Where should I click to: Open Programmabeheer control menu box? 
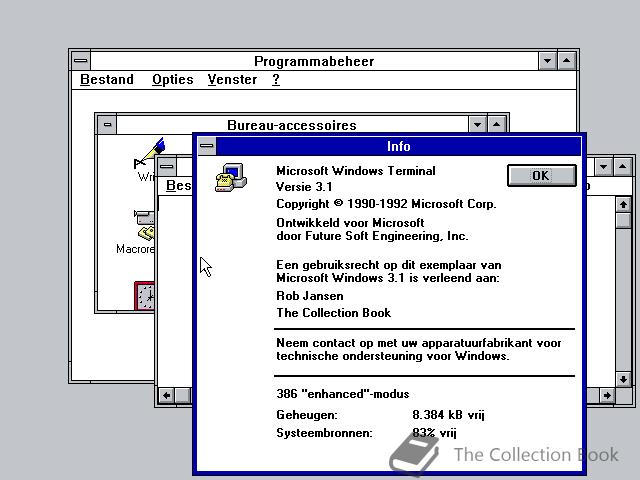pyautogui.click(x=81, y=61)
